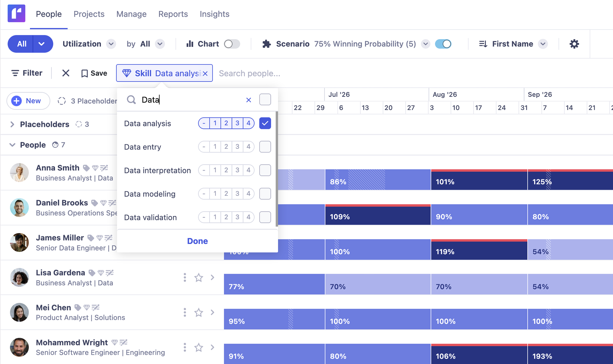Save the current filter
The width and height of the screenshot is (613, 364).
pos(94,73)
